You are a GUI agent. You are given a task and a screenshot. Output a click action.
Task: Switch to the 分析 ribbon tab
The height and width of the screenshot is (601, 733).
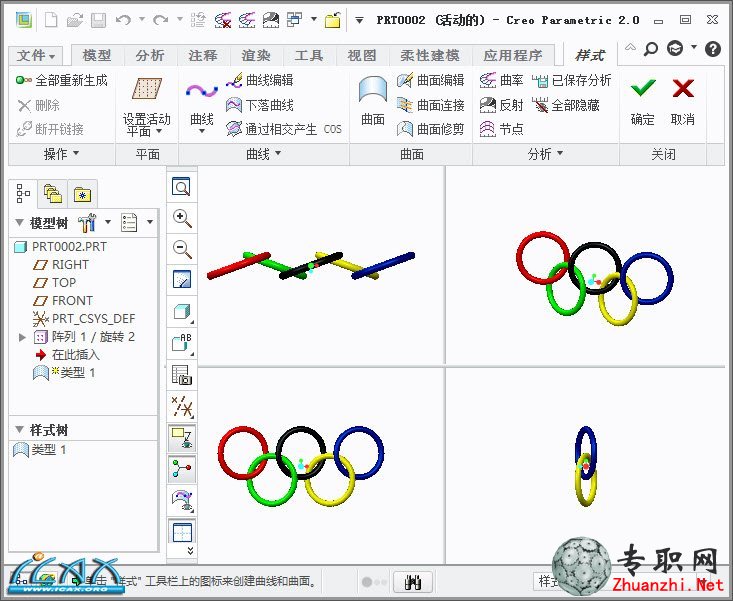[150, 56]
